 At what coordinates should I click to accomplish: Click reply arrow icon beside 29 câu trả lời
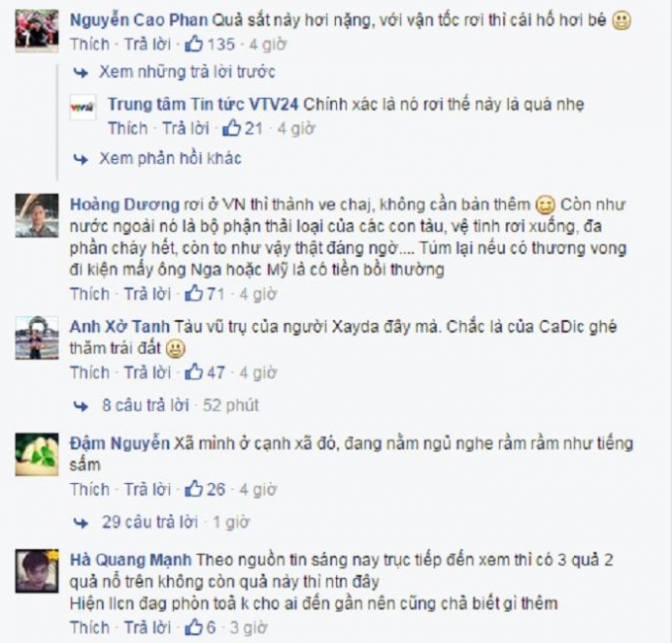(81, 522)
